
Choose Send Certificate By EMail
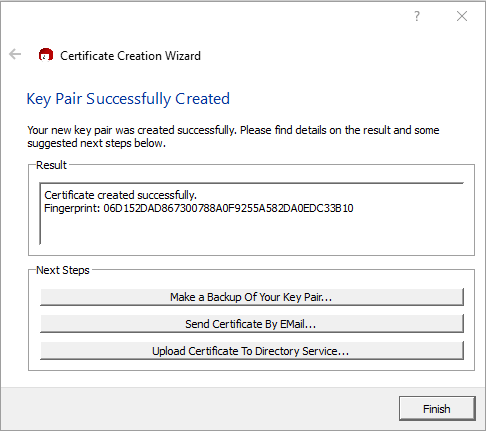pyautogui.click(x=252, y=324)
